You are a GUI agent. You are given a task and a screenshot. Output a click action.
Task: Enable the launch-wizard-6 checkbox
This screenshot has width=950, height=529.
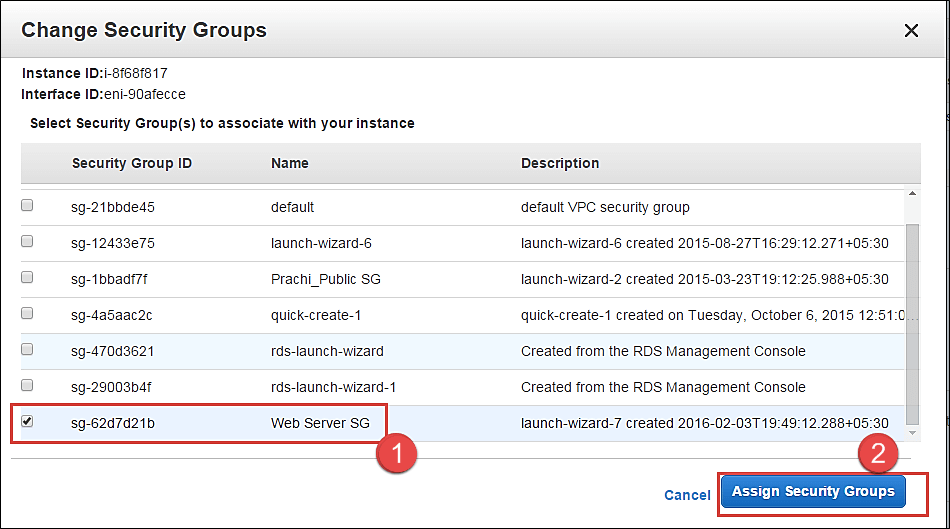[x=28, y=242]
